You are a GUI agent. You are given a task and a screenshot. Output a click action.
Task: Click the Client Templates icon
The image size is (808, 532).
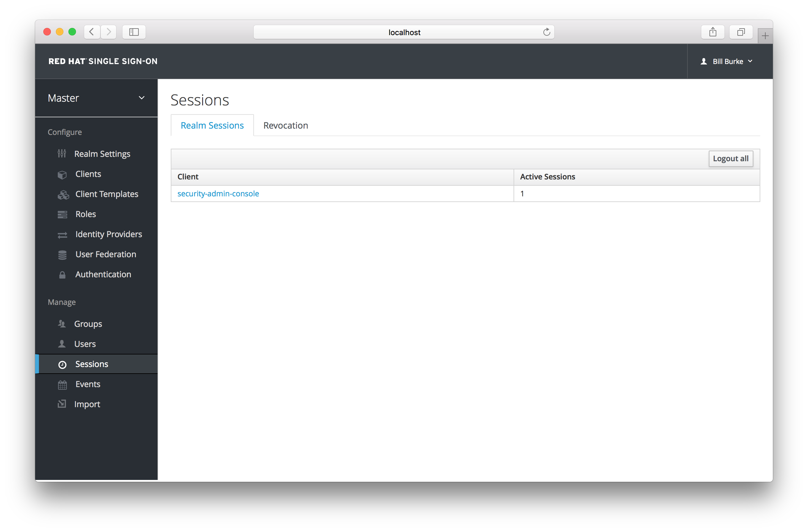(x=63, y=194)
